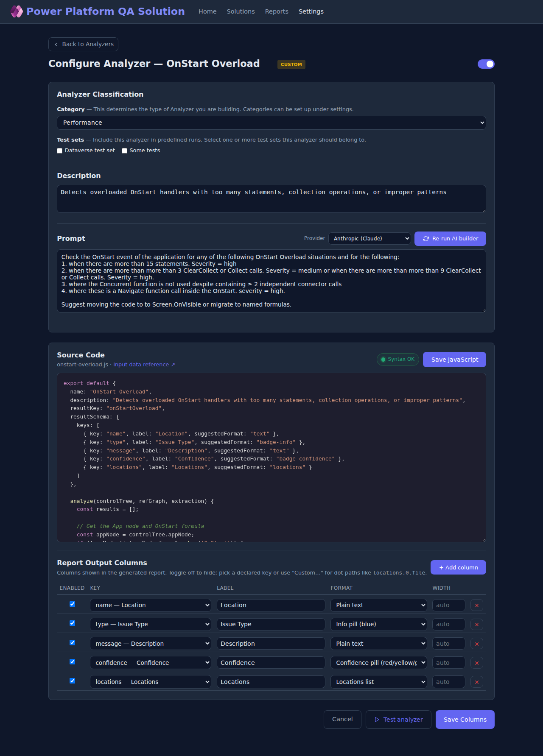The width and height of the screenshot is (543, 756).
Task: Disable the message — Description column checkbox
Action: [73, 643]
